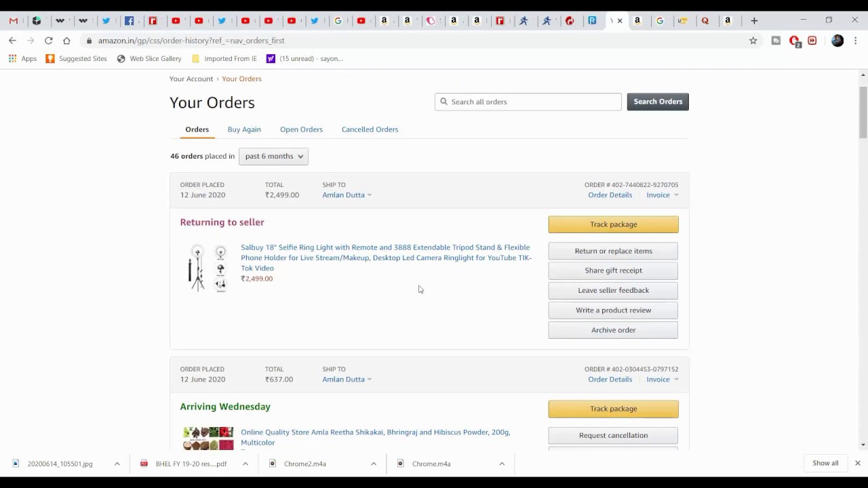Open a new browser tab
Image resolution: width=868 pixels, height=488 pixels.
tap(754, 21)
